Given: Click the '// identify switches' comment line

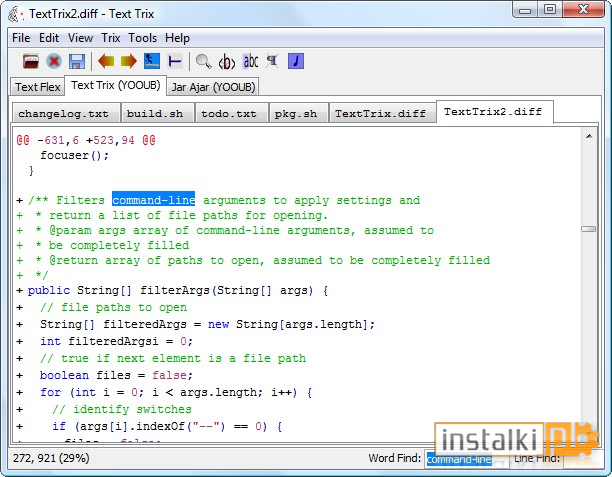Looking at the screenshot, I should pyautogui.click(x=122, y=409).
